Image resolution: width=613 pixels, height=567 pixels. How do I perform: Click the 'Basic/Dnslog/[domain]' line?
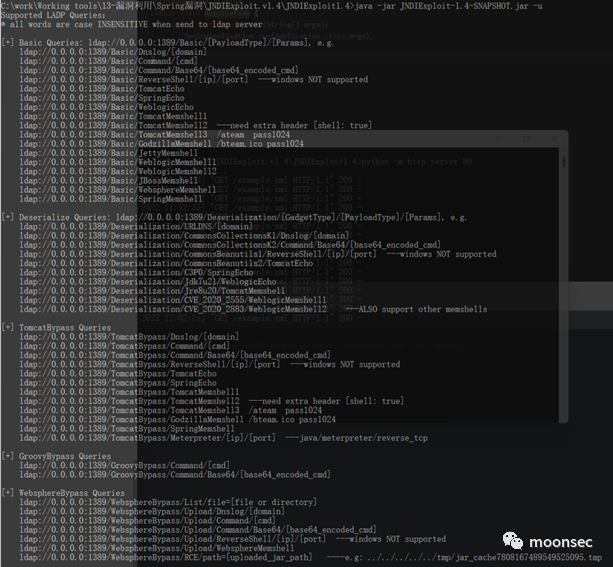tap(113, 52)
